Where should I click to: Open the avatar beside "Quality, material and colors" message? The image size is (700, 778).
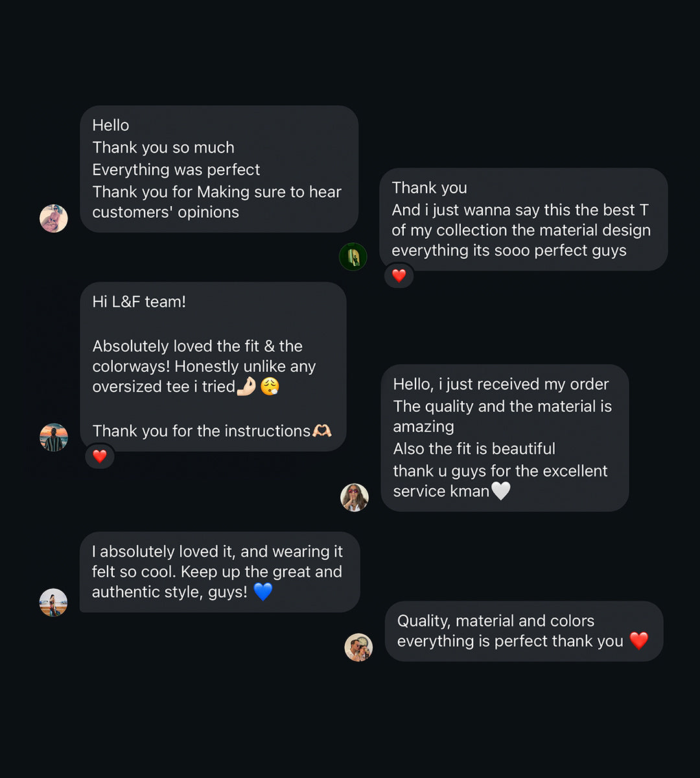click(x=358, y=647)
